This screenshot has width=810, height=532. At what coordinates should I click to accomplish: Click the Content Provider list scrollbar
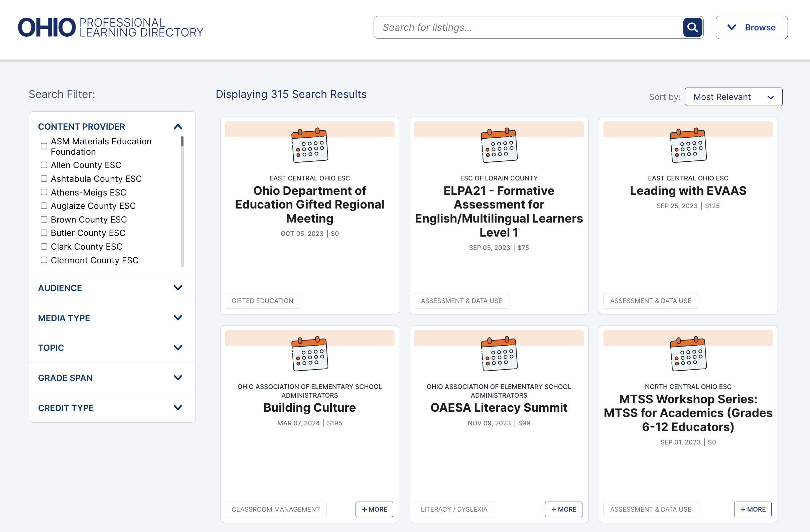pyautogui.click(x=182, y=202)
